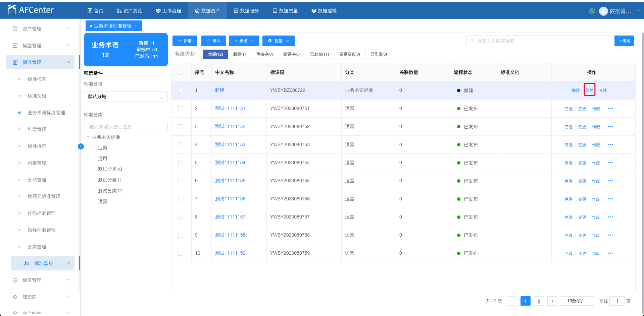Go to page 2
The width and height of the screenshot is (644, 316).
pos(539,301)
